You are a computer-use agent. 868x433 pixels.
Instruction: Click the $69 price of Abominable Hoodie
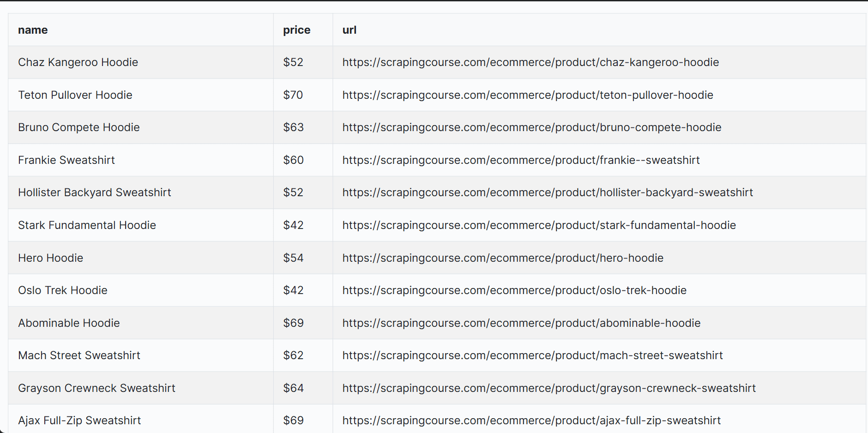coord(294,323)
